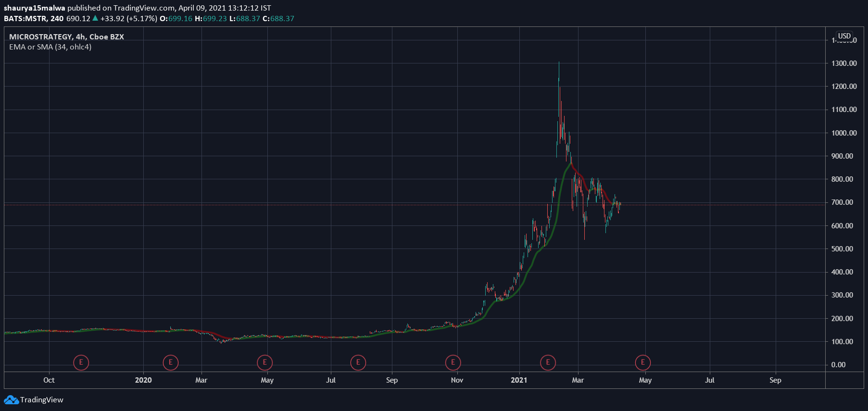Click the earnings marker E before May 2021
The width and height of the screenshot is (868, 411).
click(x=642, y=362)
